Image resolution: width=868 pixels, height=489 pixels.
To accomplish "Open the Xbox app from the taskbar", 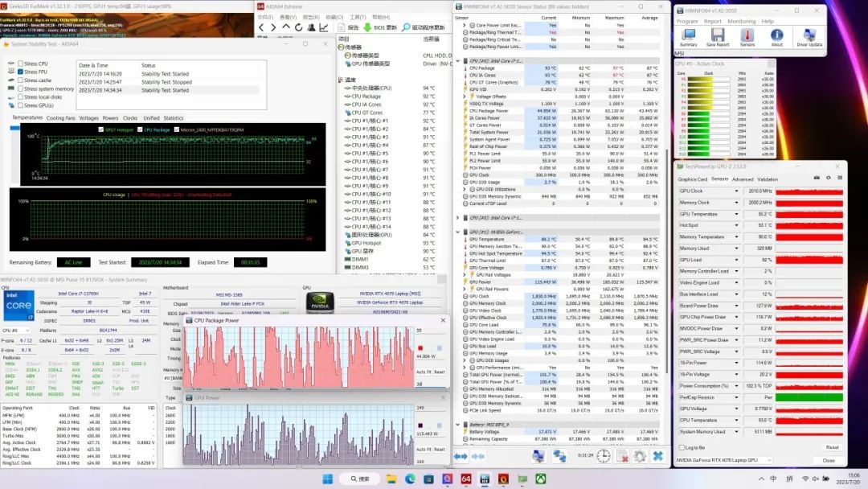I will click(x=542, y=479).
